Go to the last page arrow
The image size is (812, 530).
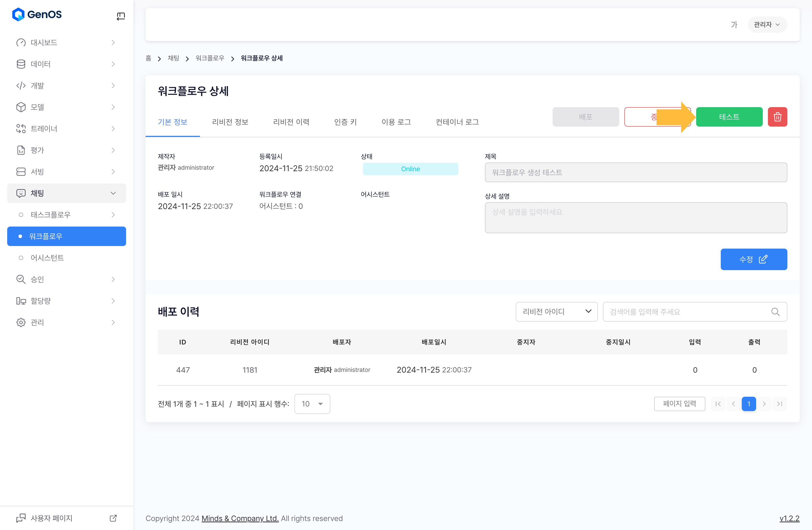tap(780, 404)
